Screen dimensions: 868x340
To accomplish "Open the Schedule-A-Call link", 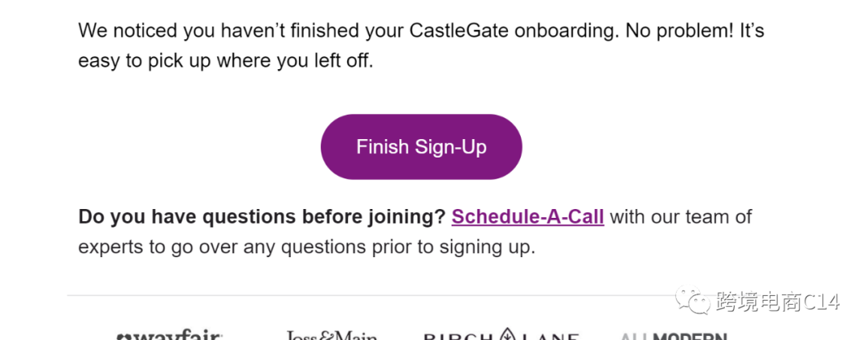I will click(527, 217).
